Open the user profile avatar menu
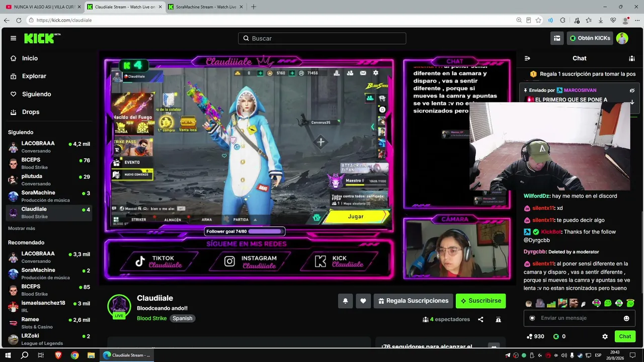The image size is (644, 362). coord(622,38)
